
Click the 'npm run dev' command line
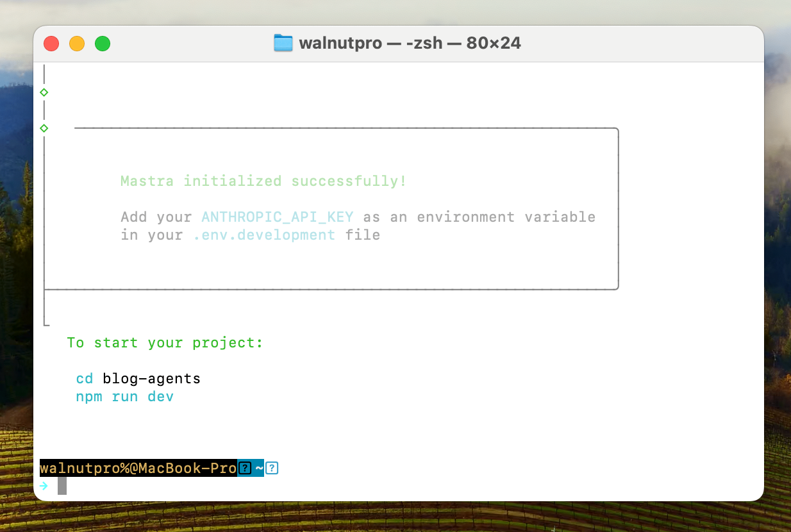tap(125, 397)
